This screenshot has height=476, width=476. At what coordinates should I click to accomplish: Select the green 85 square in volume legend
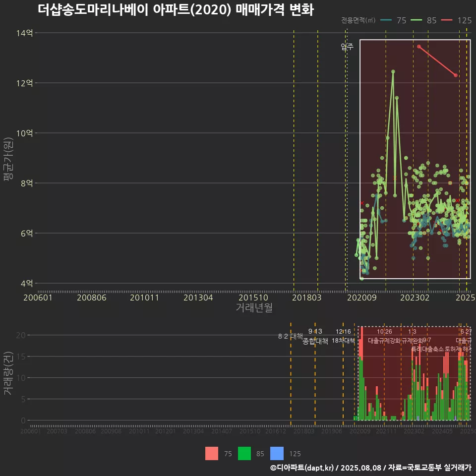pyautogui.click(x=244, y=454)
